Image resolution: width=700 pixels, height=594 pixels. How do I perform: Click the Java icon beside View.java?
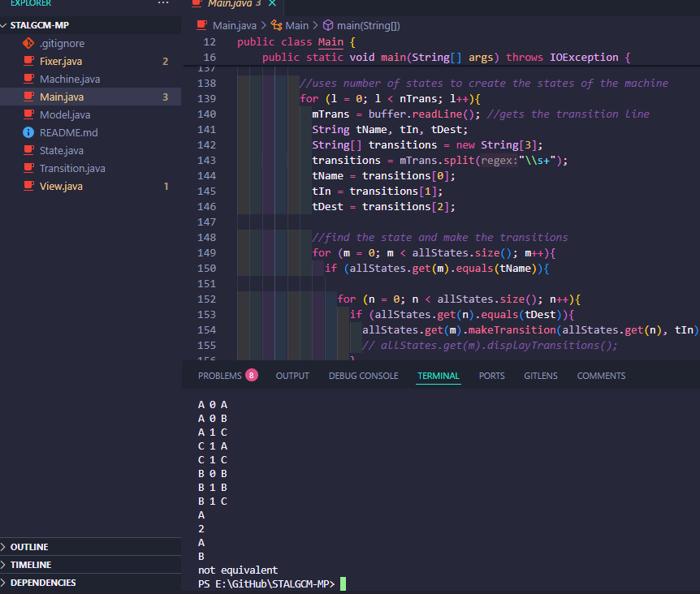(28, 186)
